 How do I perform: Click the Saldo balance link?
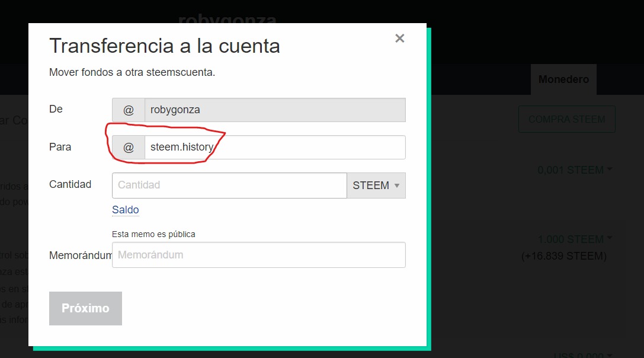(x=125, y=210)
